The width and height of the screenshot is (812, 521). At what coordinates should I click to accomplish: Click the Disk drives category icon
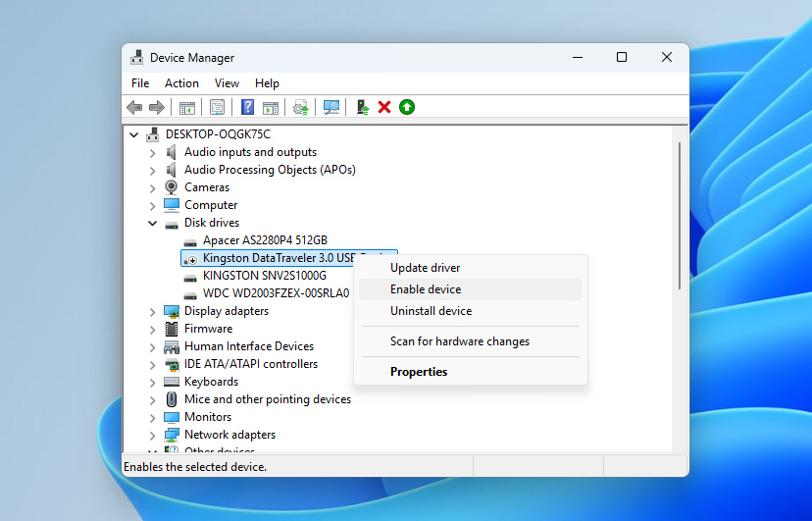[x=172, y=225]
